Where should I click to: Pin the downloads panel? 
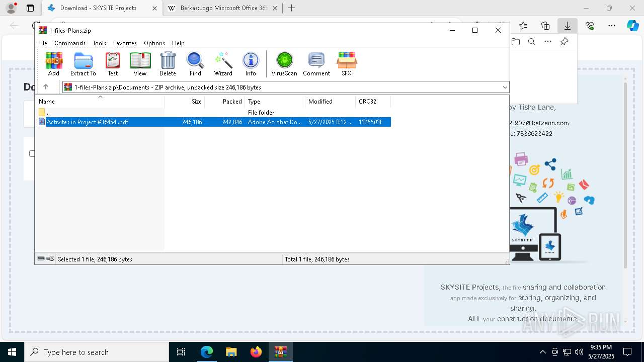coord(565,42)
